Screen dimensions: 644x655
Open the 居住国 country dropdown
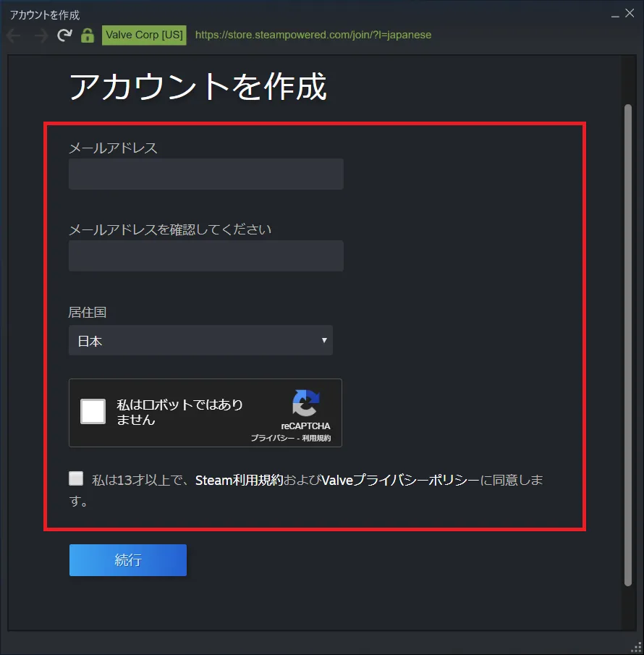point(200,340)
